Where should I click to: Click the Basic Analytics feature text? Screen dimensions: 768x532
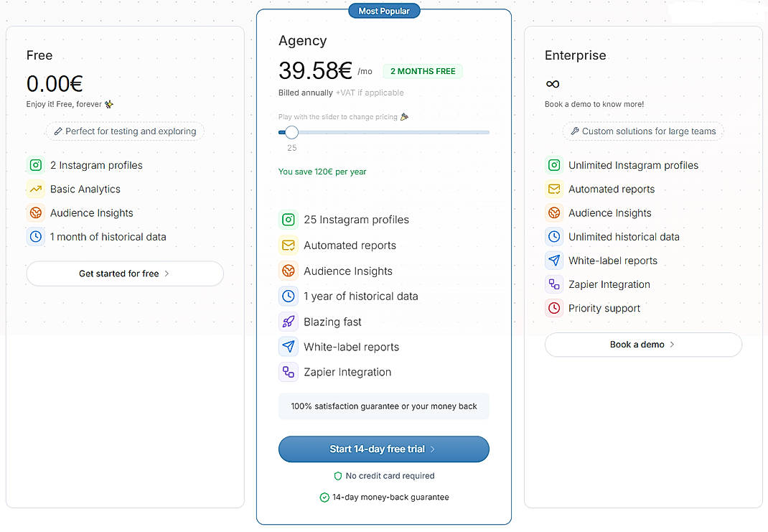pos(85,189)
